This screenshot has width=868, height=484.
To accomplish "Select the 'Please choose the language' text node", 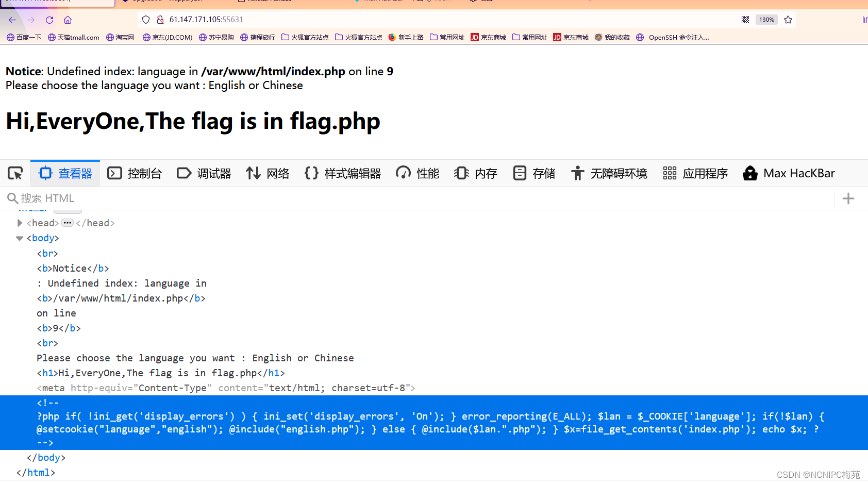I will pos(195,358).
